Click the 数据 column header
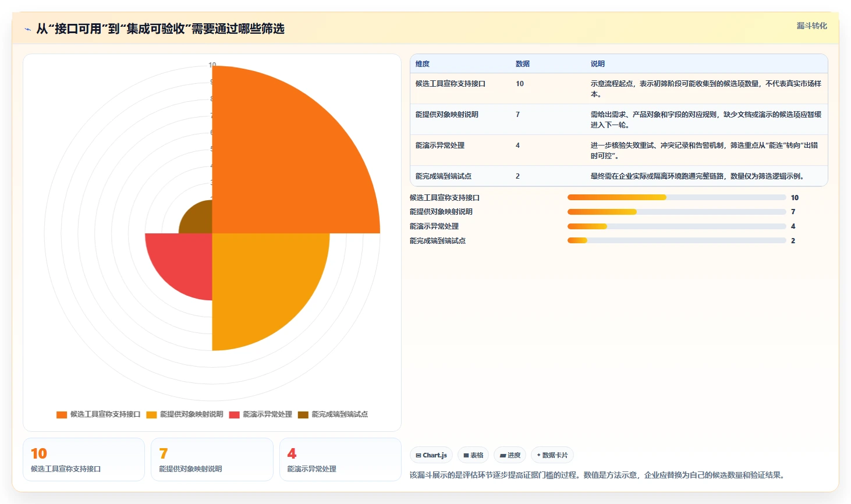This screenshot has height=504, width=851. click(523, 64)
